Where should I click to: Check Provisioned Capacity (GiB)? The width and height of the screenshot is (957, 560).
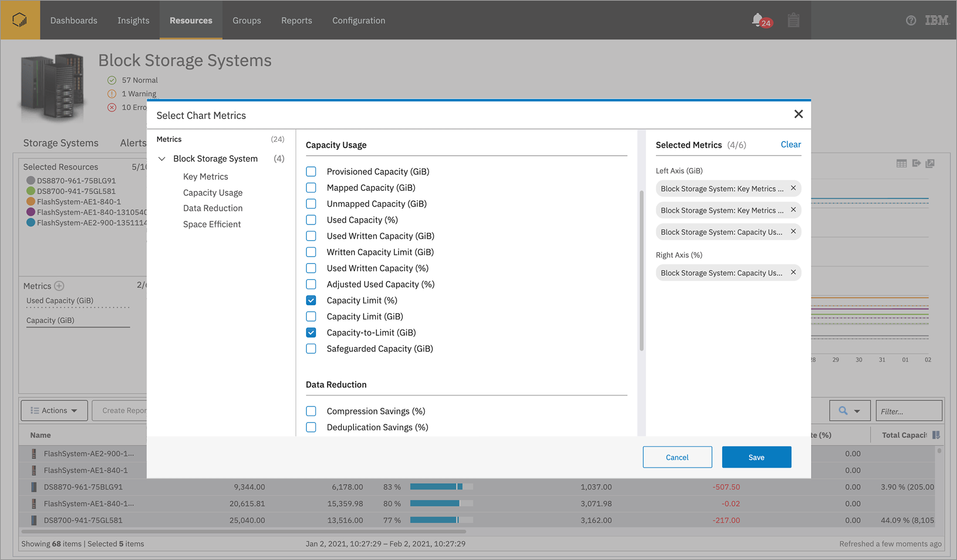[311, 171]
